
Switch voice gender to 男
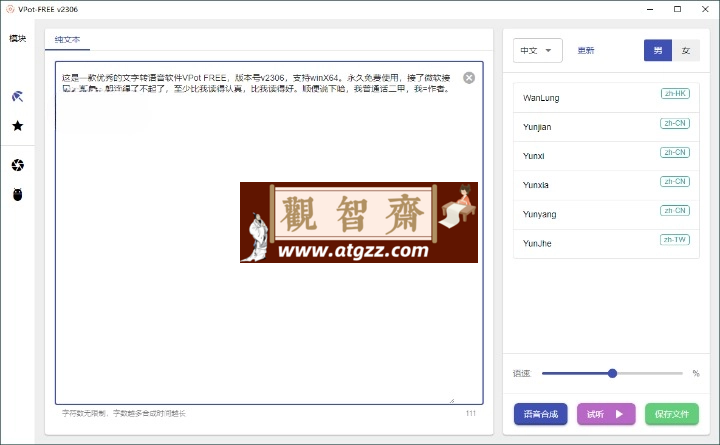(x=658, y=51)
